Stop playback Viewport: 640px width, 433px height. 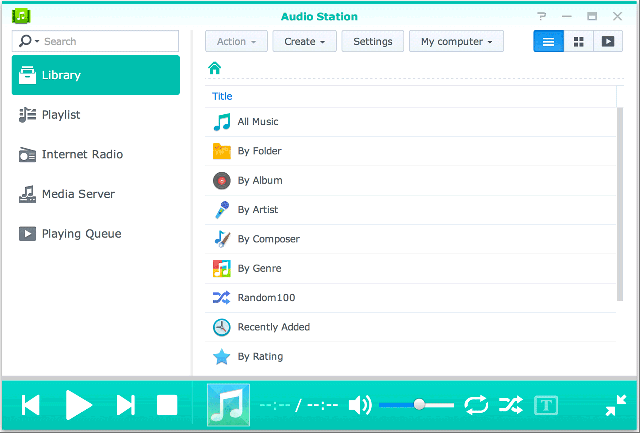coord(167,405)
